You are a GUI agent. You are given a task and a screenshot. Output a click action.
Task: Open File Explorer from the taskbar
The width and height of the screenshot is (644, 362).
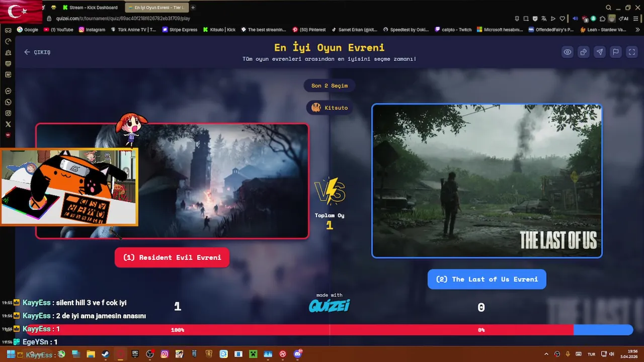[91, 354]
